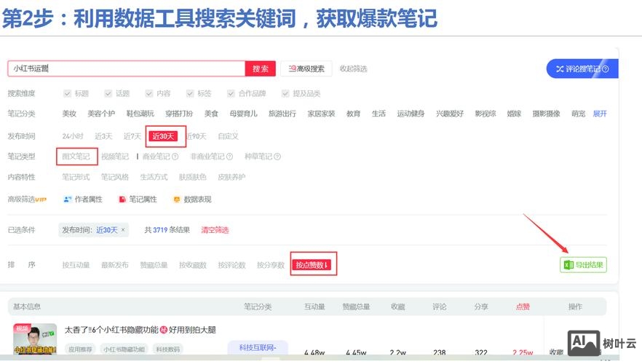Set publish time to 近3天
Image resolution: width=642 pixels, height=364 pixels.
click(x=103, y=136)
